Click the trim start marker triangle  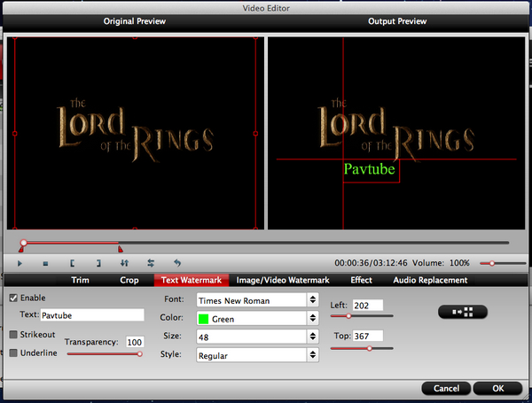pos(21,250)
